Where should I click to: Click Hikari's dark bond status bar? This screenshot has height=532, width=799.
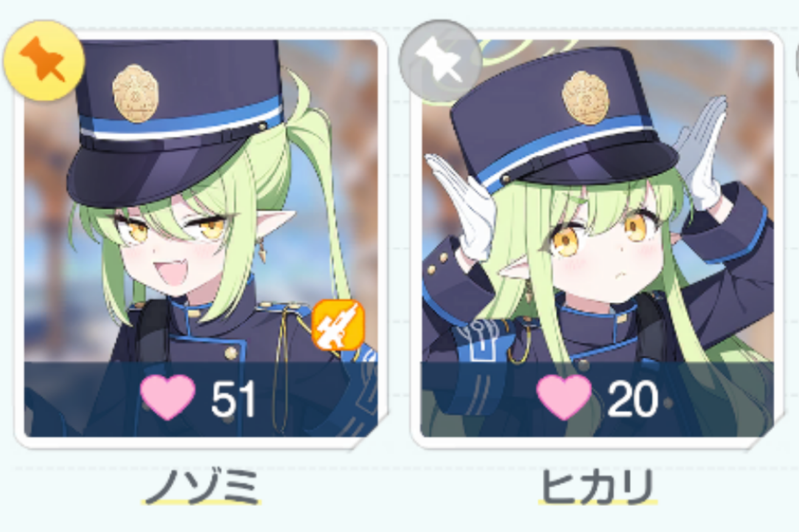coord(597,399)
